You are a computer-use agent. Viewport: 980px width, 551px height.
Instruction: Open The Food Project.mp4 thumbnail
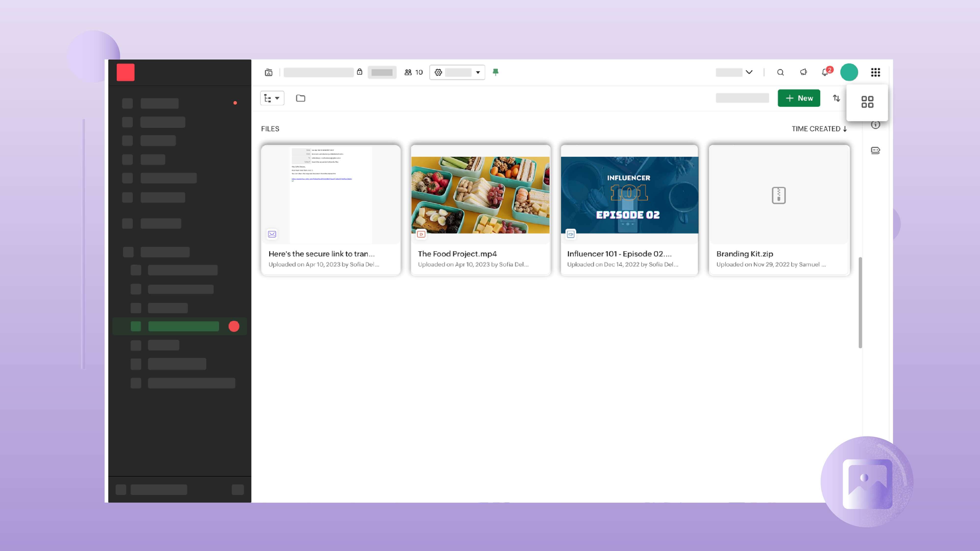(480, 195)
